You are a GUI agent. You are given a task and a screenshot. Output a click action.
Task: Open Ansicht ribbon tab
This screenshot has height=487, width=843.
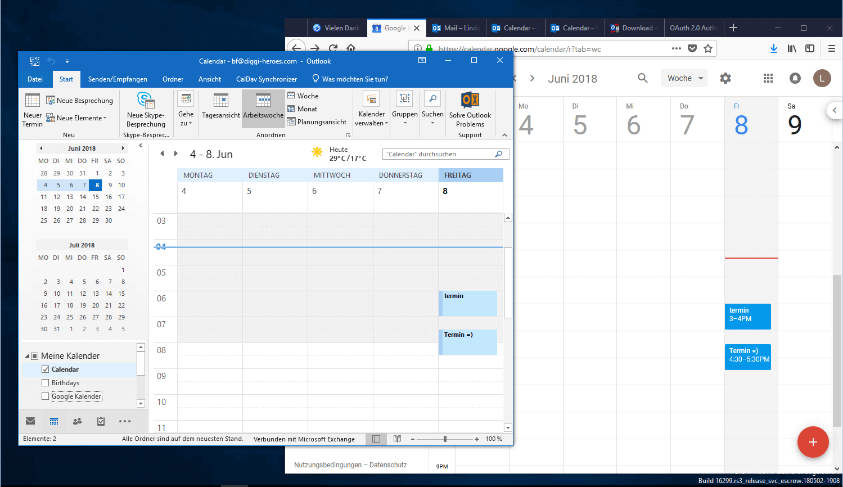(210, 79)
